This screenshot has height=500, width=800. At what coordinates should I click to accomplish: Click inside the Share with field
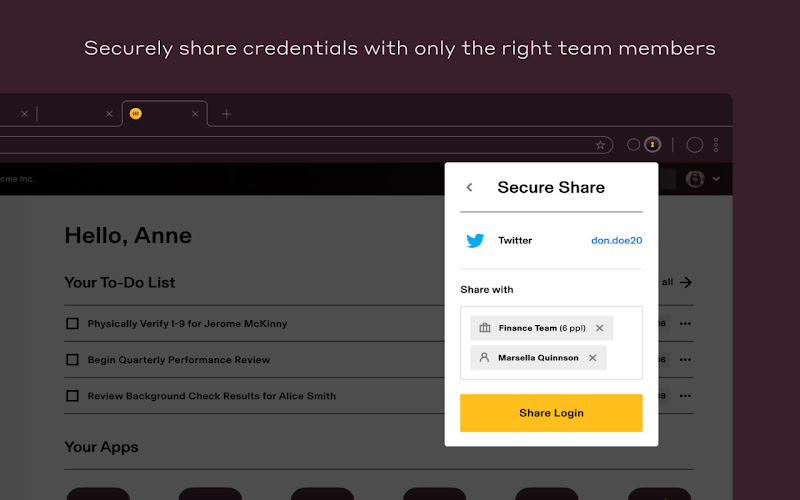[x=551, y=343]
